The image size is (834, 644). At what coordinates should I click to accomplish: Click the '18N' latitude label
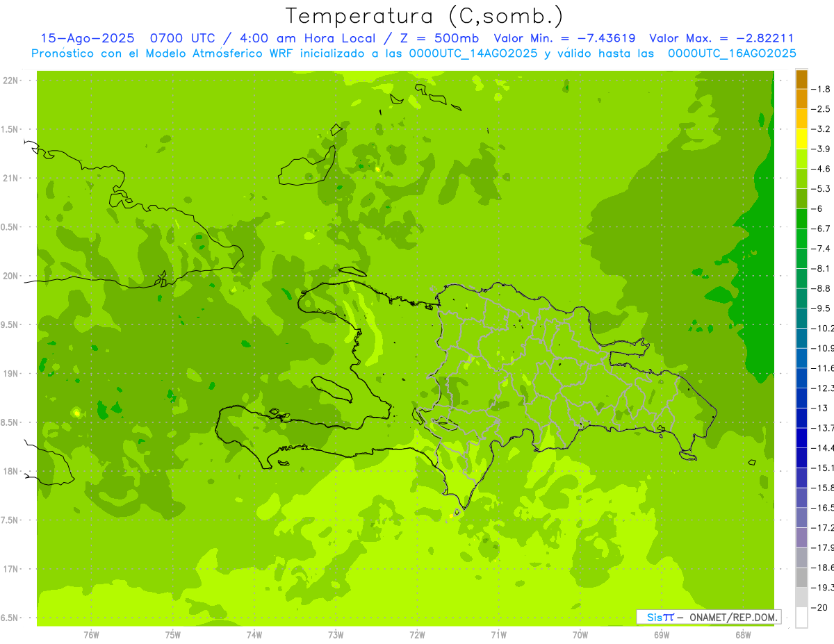(x=10, y=471)
